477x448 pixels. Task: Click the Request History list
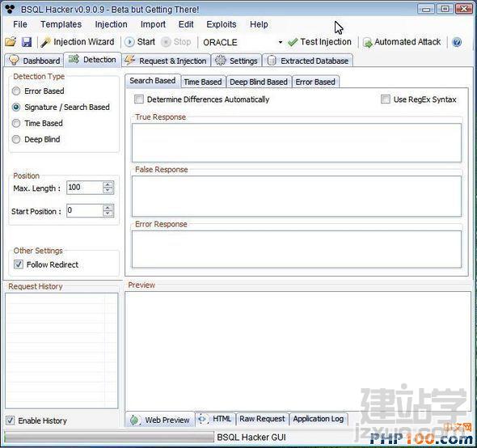point(61,351)
